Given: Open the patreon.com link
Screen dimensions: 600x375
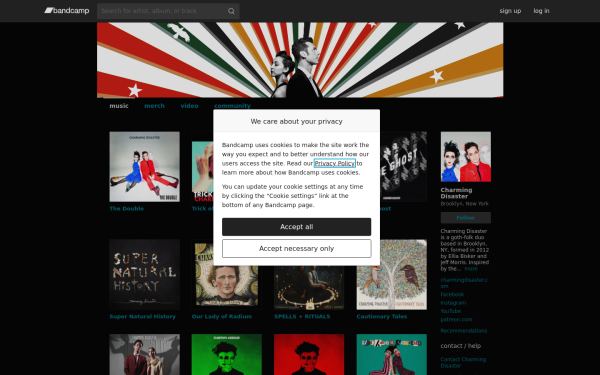Looking at the screenshot, I should tap(456, 320).
